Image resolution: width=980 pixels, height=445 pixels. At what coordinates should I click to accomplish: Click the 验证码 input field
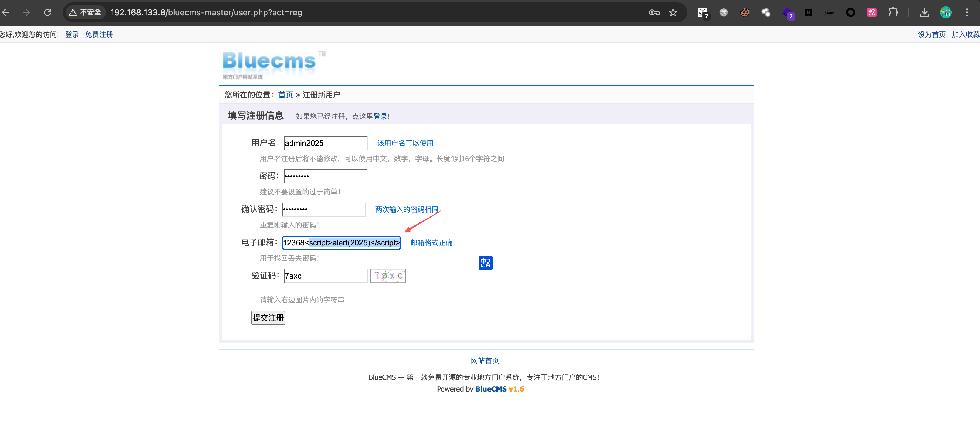tap(325, 276)
